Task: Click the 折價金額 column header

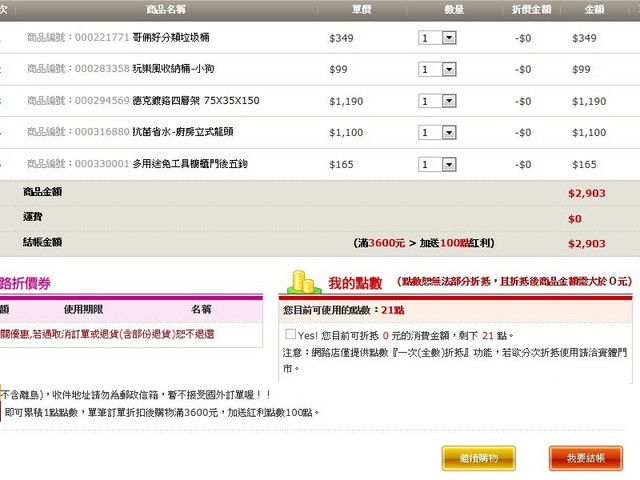Action: click(x=531, y=9)
